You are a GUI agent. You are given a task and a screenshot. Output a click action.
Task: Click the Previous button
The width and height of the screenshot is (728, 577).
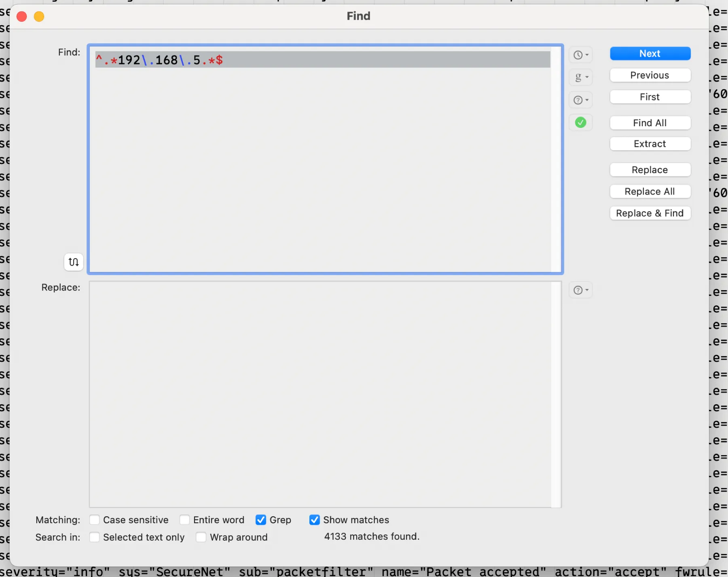(x=650, y=75)
